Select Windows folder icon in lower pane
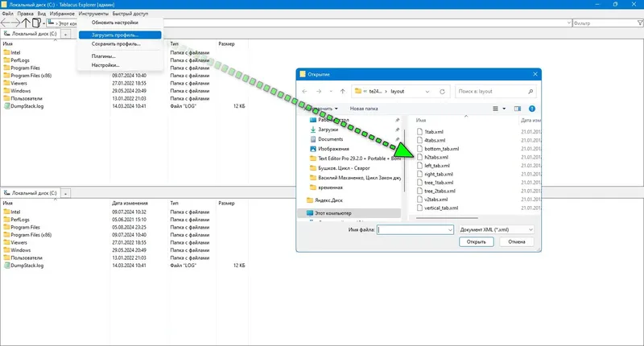This screenshot has height=346, width=644. (x=6, y=250)
